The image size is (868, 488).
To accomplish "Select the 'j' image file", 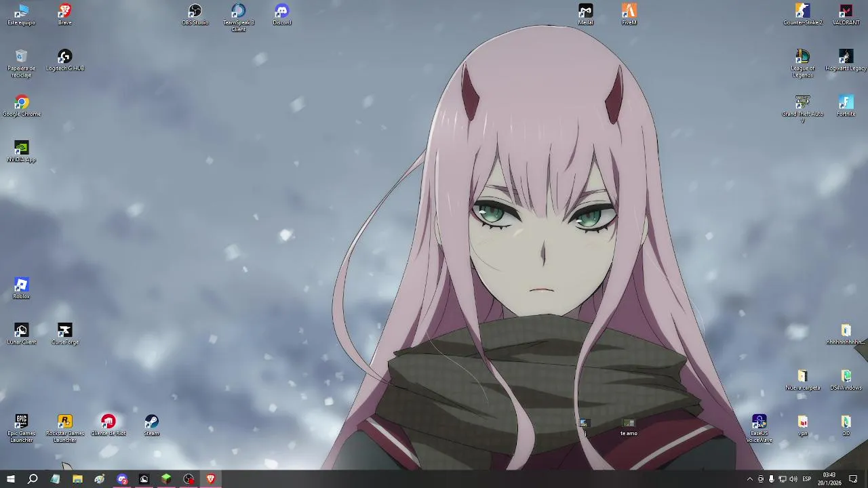I will coord(585,426).
